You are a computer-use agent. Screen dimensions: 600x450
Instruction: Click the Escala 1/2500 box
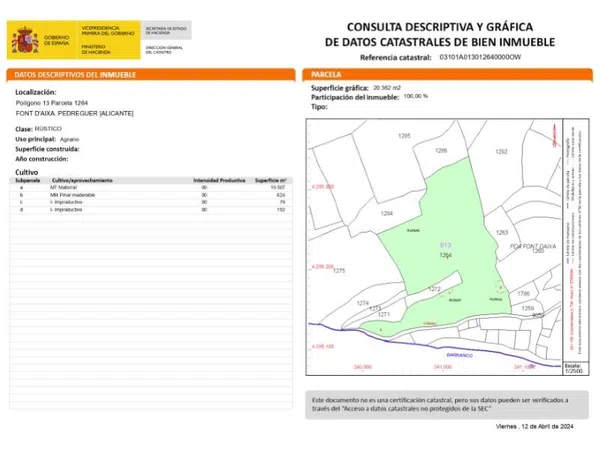571,368
